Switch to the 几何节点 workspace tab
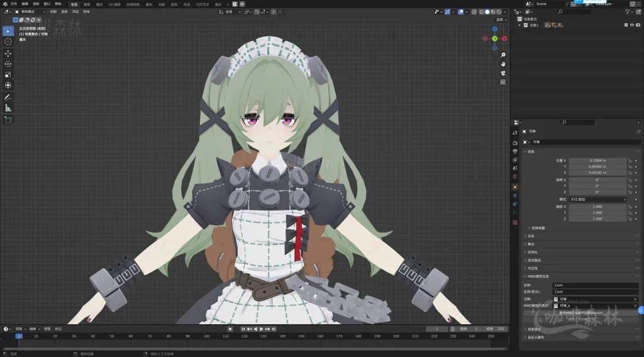This screenshot has height=357, width=644. point(203,4)
